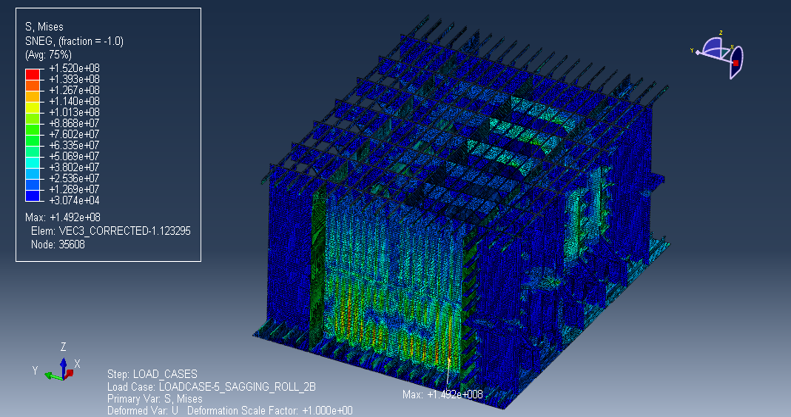Click the X axis label of the orientation triad
791x417 pixels.
tap(77, 365)
